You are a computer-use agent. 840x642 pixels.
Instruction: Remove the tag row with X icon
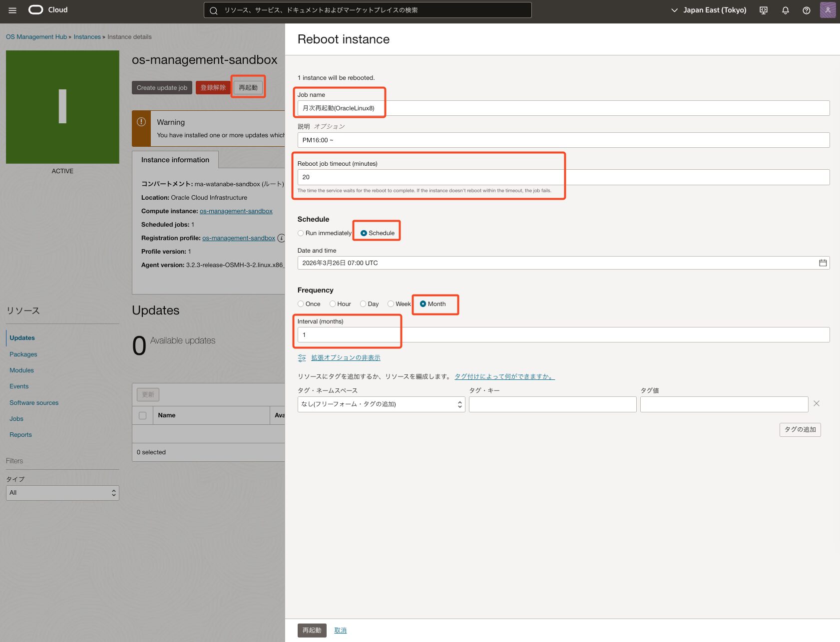tap(816, 403)
